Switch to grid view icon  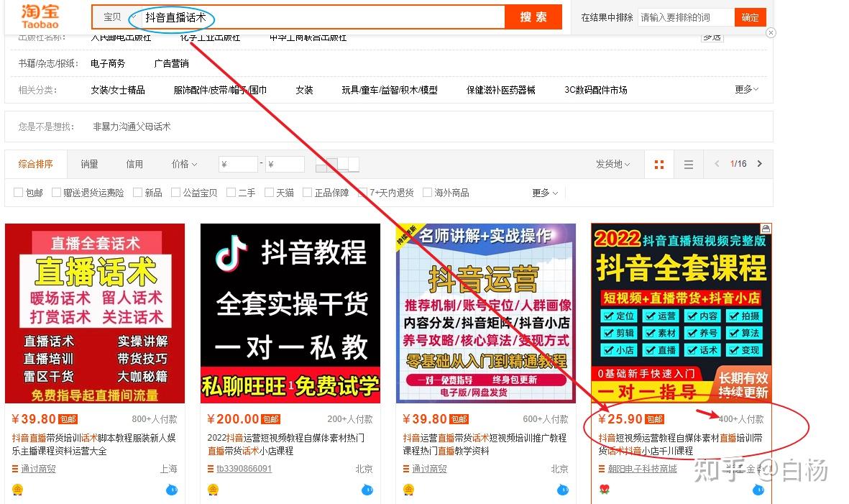point(659,165)
